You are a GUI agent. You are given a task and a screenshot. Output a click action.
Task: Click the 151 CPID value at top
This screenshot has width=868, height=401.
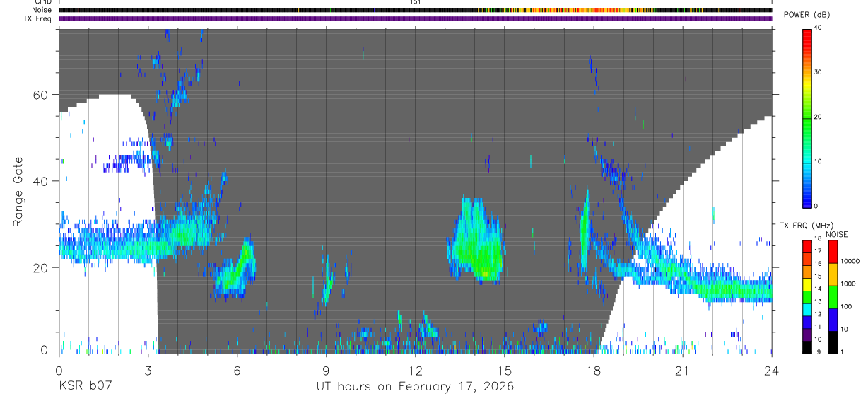pyautogui.click(x=415, y=2)
